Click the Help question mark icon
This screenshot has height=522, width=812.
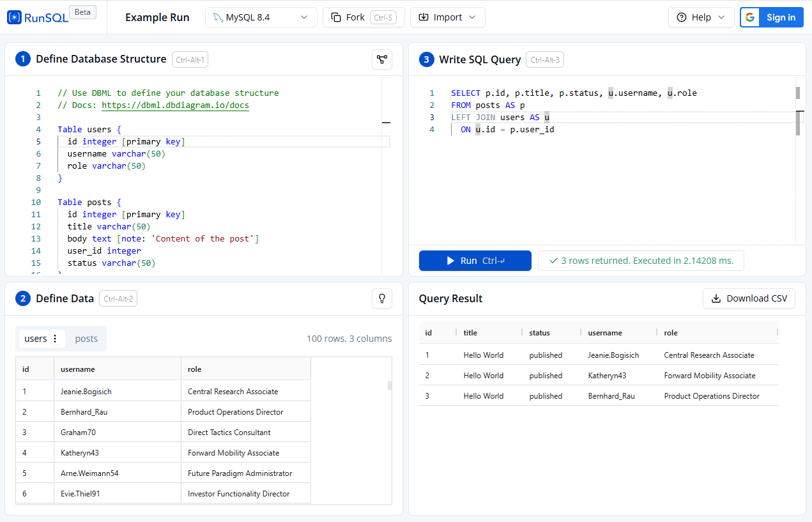(682, 17)
